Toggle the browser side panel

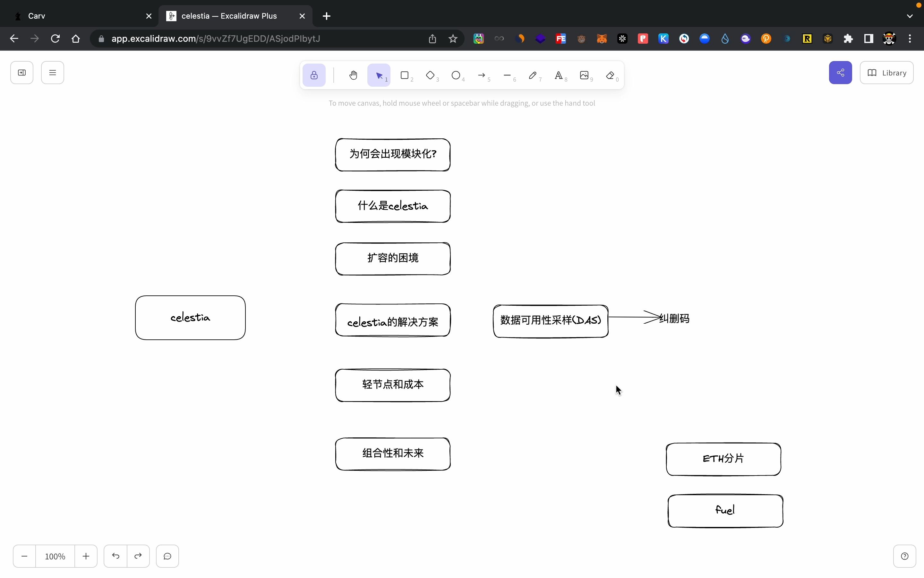tap(868, 39)
